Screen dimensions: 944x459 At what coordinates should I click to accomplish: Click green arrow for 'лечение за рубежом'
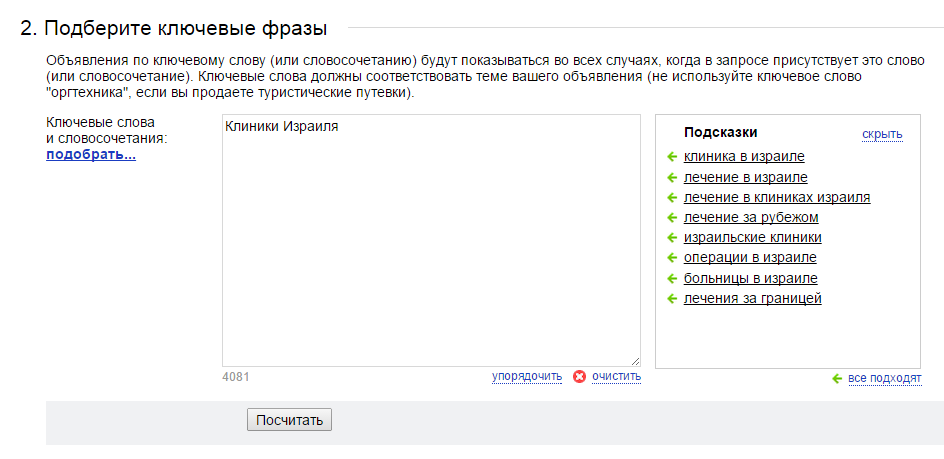pos(672,217)
